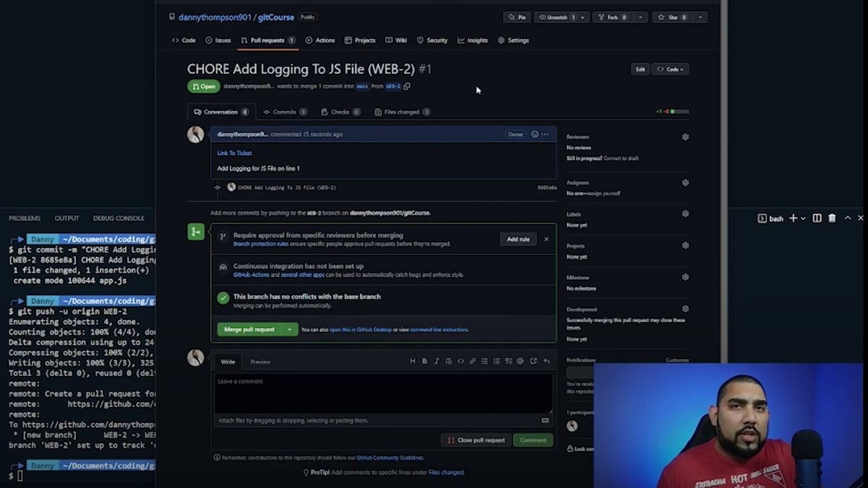Click inside the Leave a comment field
The width and height of the screenshot is (868, 488).
coord(383,394)
